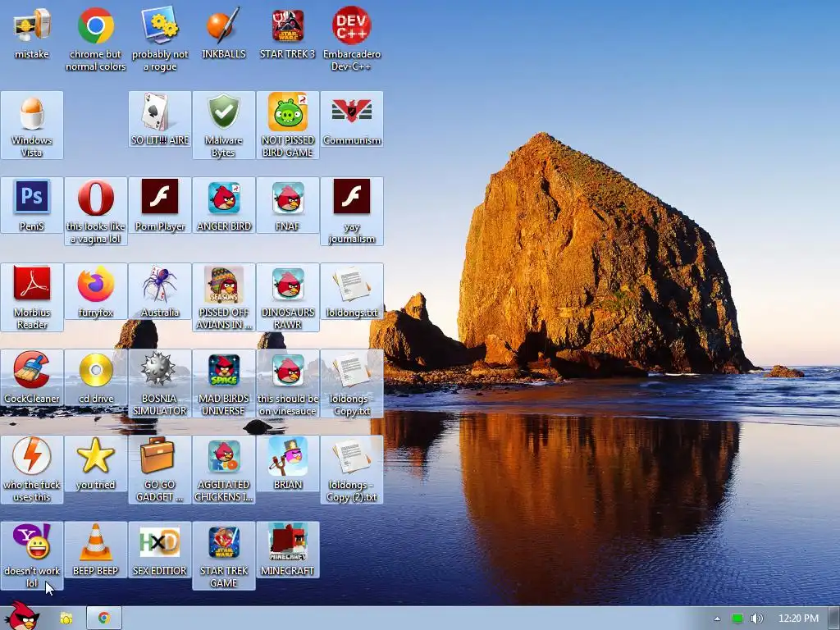Select the MINECRAFT icon

click(288, 542)
